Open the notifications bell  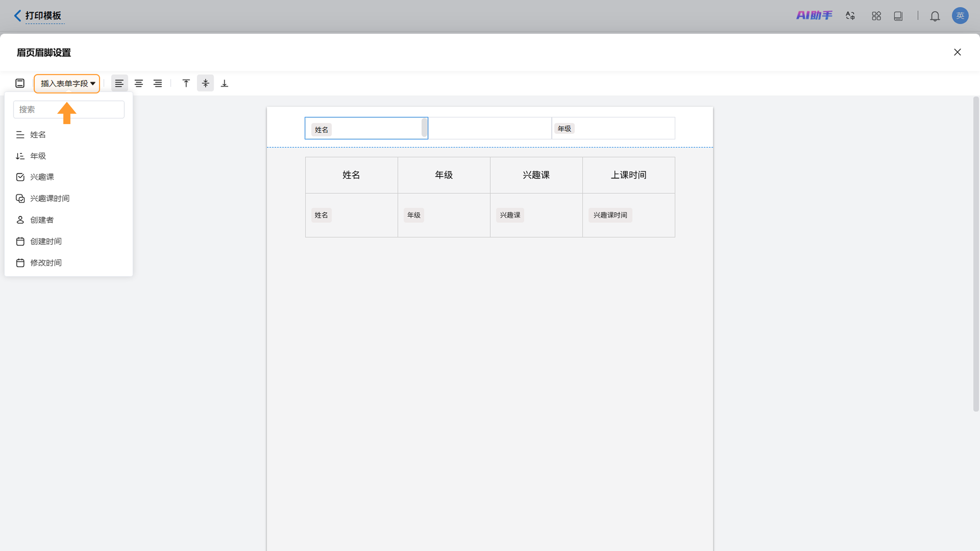[x=935, y=16]
